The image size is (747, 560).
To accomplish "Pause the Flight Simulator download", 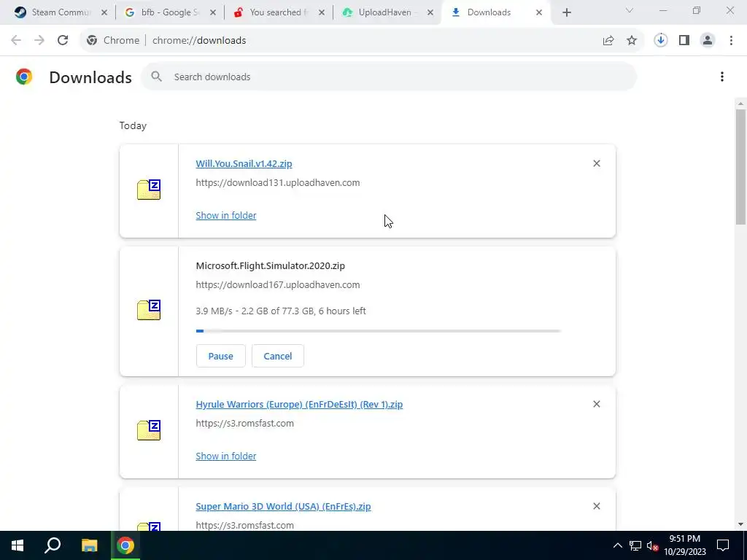I will (220, 356).
